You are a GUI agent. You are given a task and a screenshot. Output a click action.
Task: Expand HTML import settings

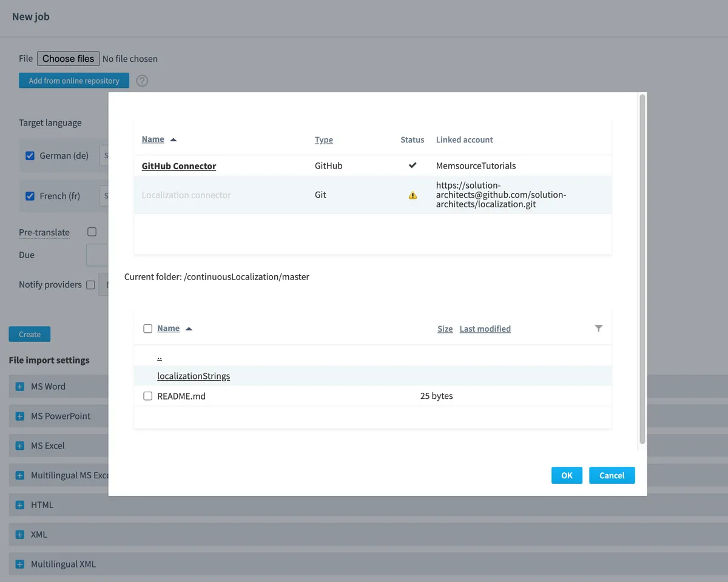coord(19,505)
